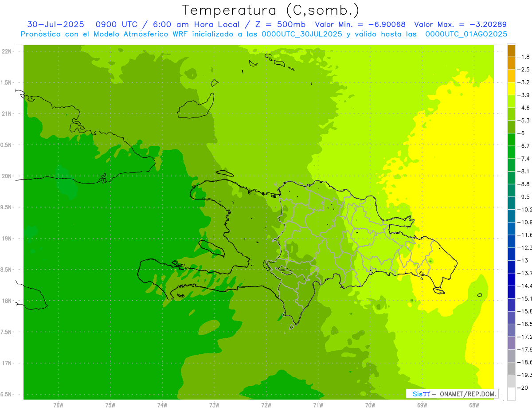This screenshot has width=532, height=411.
Task: Click the purple colorbar swatch between -17.2 and -17.9
Action: pyautogui.click(x=511, y=343)
